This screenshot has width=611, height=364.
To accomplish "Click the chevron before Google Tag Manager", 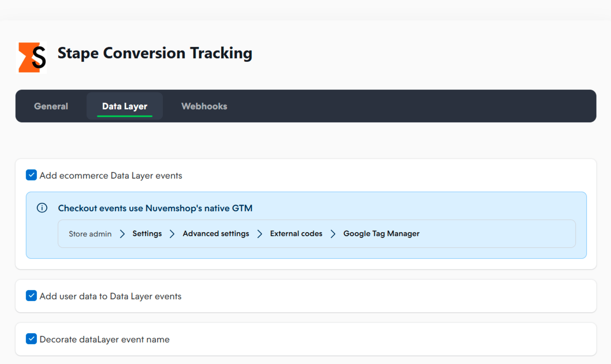I will [x=333, y=234].
